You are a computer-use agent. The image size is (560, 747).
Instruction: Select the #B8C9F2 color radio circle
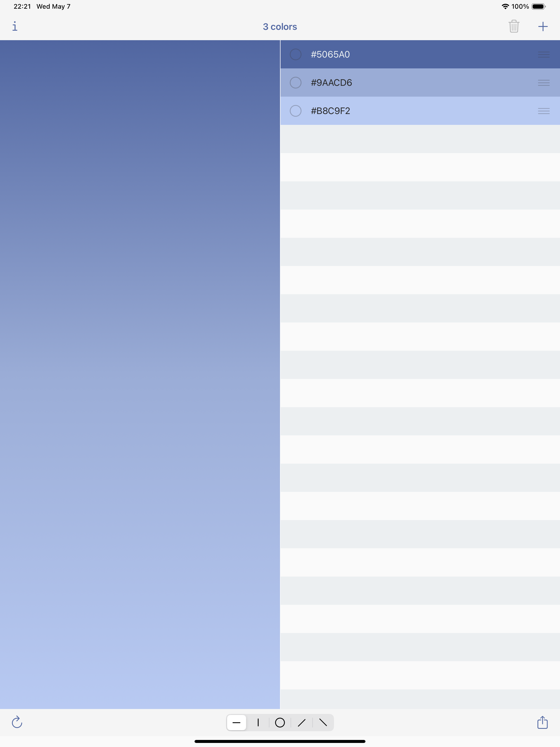[x=295, y=111]
